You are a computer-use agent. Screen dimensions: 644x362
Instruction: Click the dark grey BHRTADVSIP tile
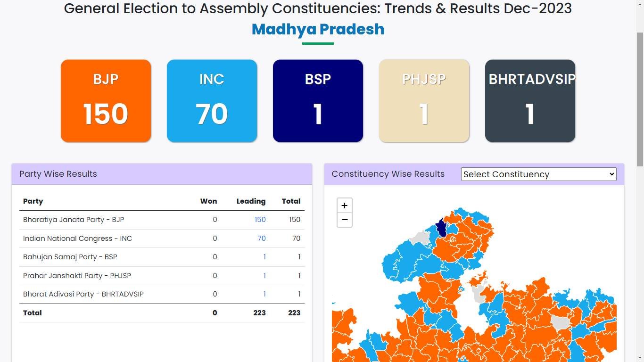coord(530,101)
